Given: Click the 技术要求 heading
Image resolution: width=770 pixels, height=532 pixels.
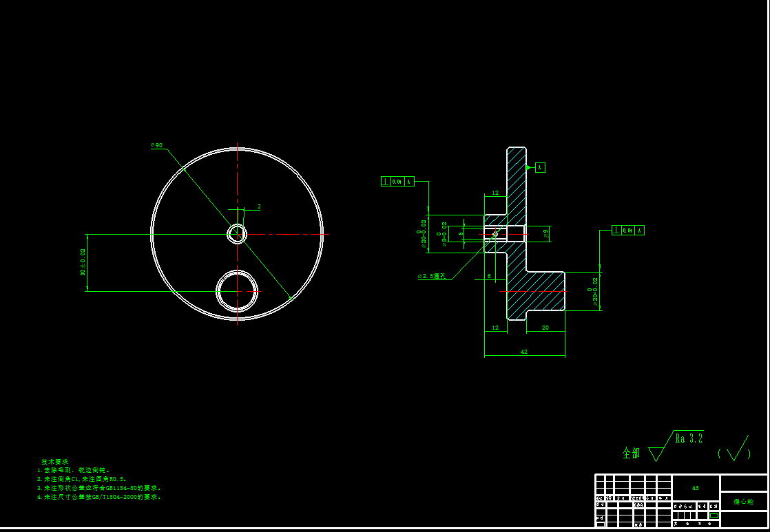Looking at the screenshot, I should click(x=54, y=462).
